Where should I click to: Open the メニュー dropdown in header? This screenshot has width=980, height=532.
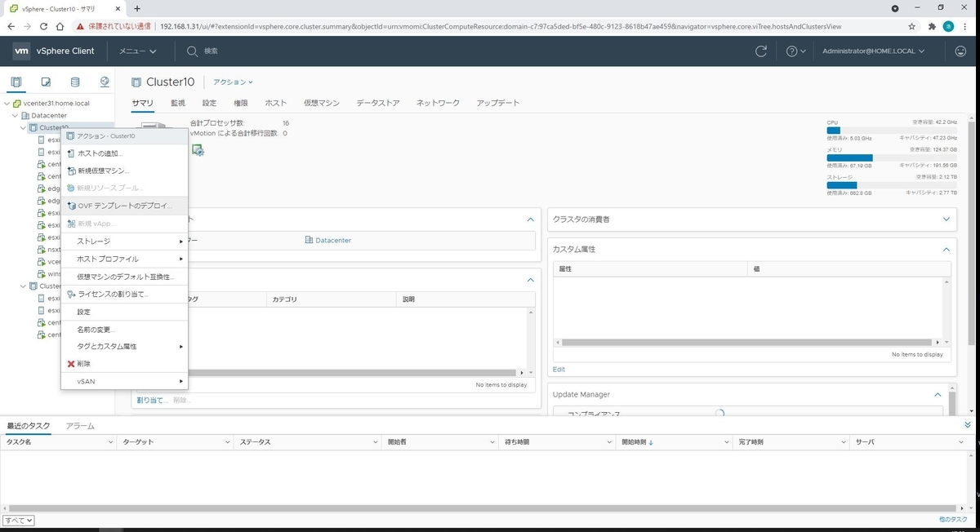(x=137, y=51)
